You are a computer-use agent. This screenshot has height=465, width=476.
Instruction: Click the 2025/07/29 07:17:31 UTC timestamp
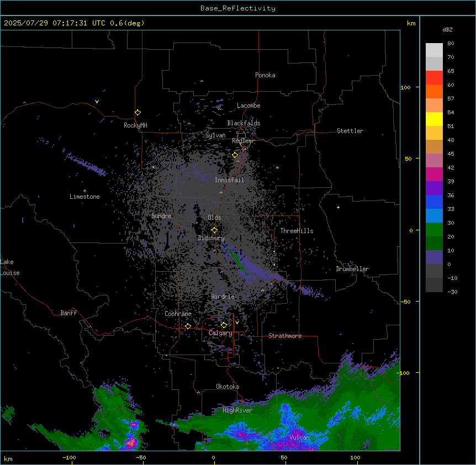(x=55, y=23)
